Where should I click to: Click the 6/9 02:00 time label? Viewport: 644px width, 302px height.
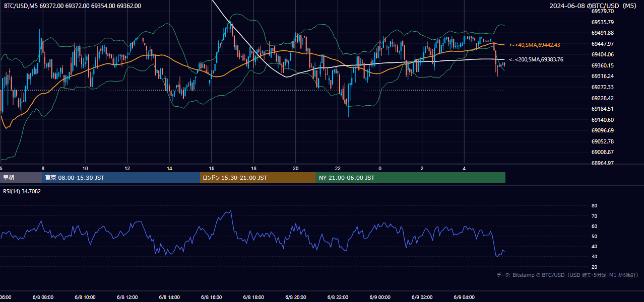click(x=422, y=297)
